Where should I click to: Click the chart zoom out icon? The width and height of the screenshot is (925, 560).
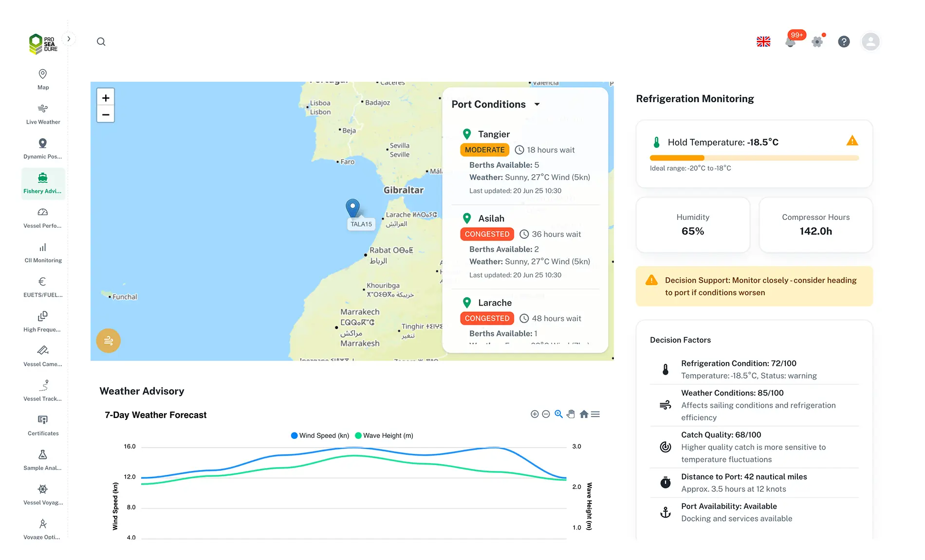(x=546, y=414)
